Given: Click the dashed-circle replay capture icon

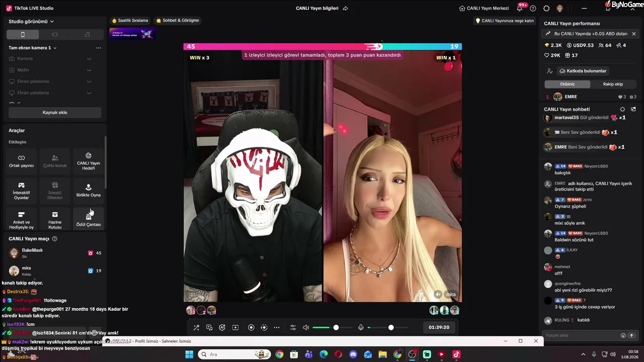Looking at the screenshot, I should click(x=264, y=327).
